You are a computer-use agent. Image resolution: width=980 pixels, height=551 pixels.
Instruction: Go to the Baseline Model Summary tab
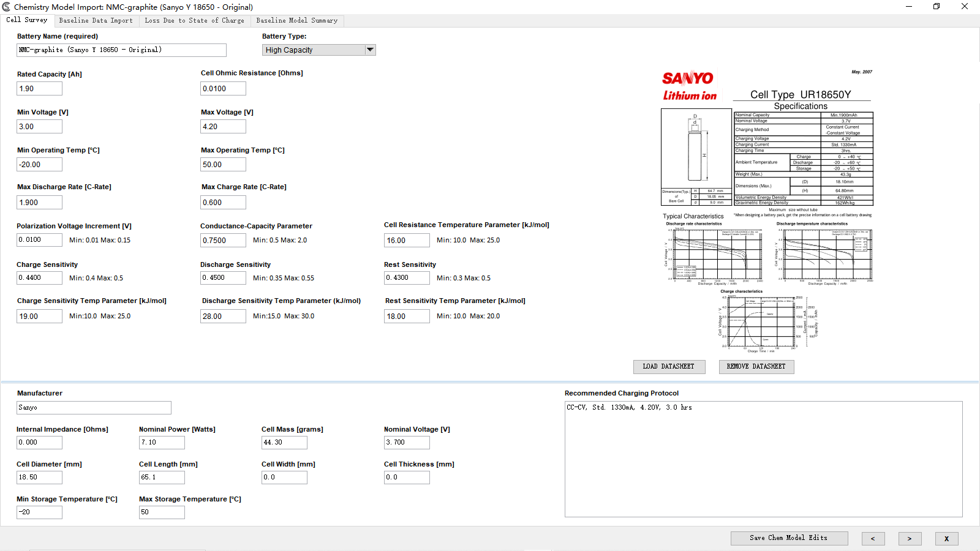[296, 21]
